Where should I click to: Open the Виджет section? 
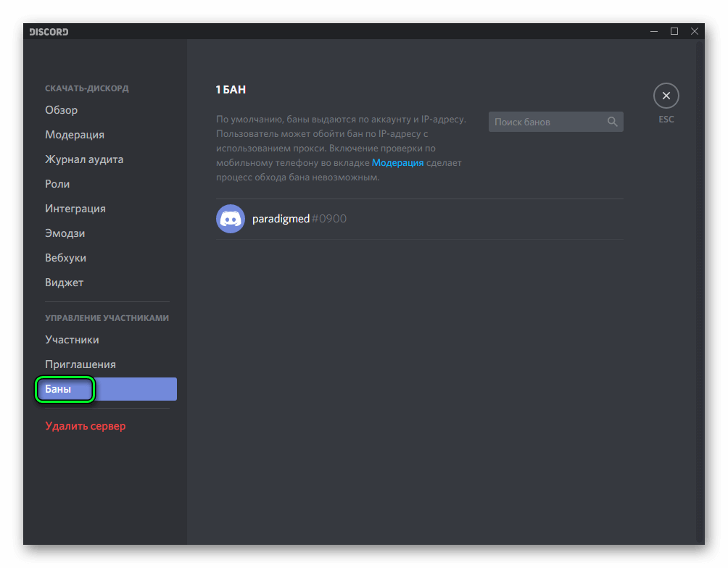tap(64, 282)
